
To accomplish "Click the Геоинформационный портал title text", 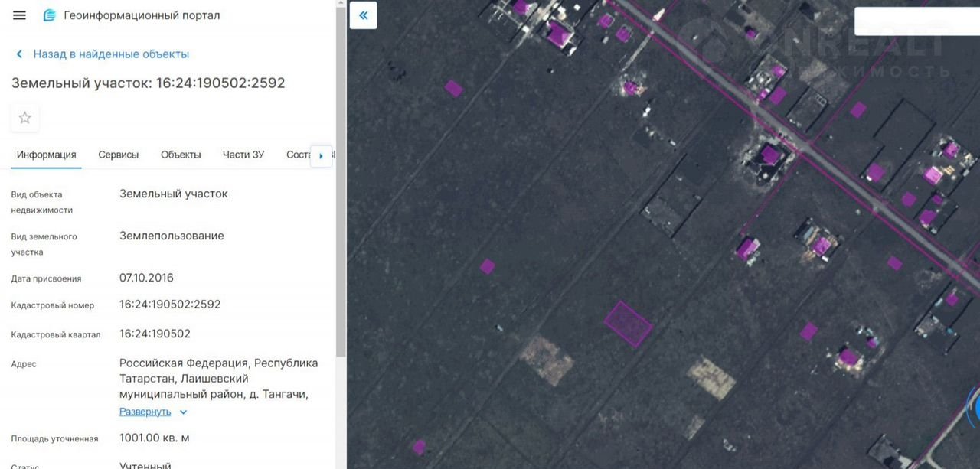I will point(142,15).
